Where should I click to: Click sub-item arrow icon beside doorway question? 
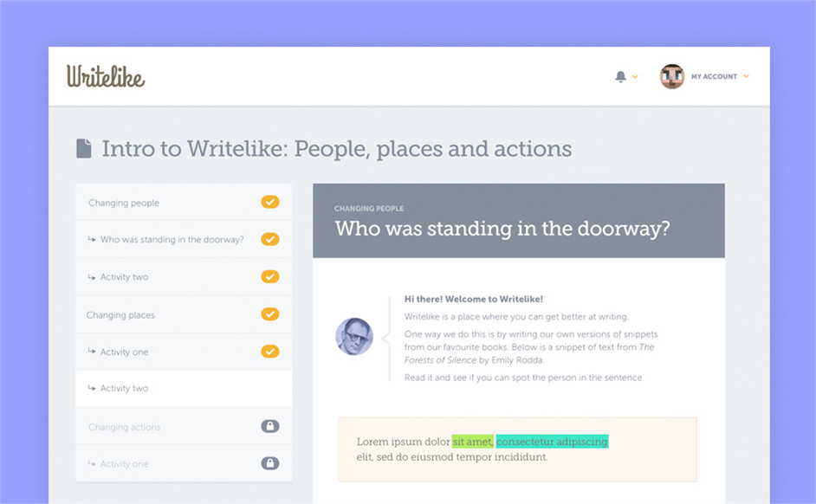pos(92,240)
